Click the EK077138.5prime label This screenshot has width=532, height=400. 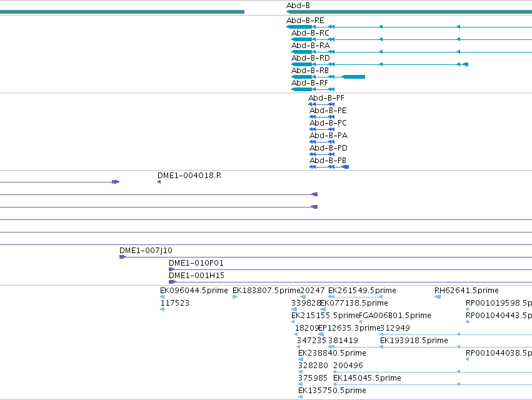click(x=354, y=303)
